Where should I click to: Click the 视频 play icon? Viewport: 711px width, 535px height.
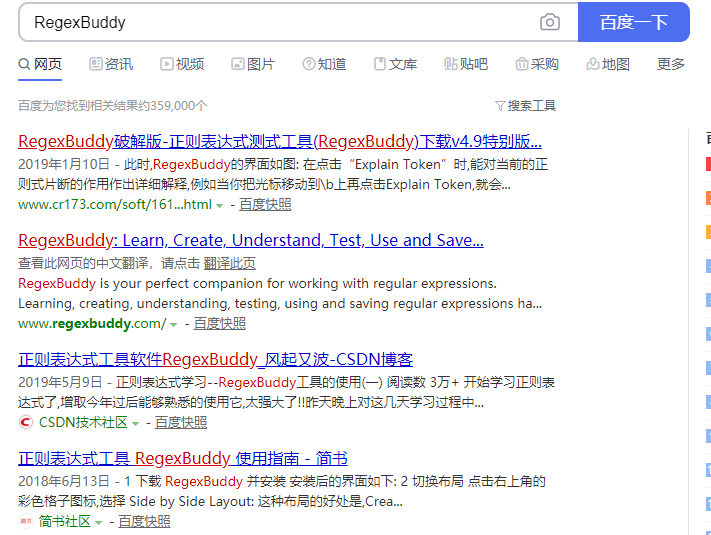[x=166, y=64]
